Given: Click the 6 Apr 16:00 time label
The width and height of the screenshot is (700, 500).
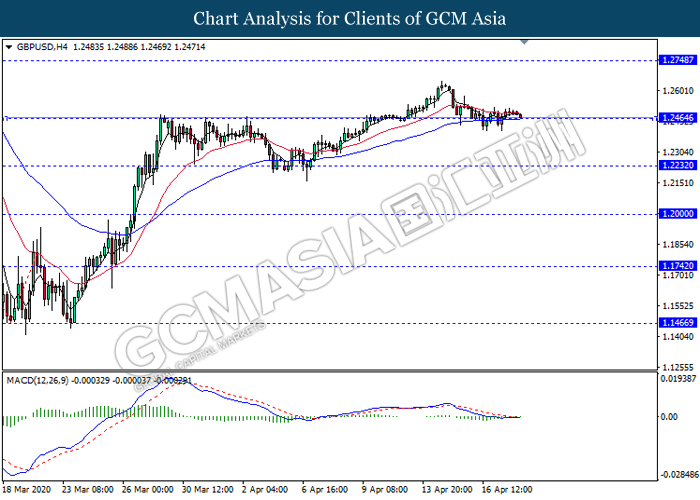Looking at the screenshot, I should (325, 490).
